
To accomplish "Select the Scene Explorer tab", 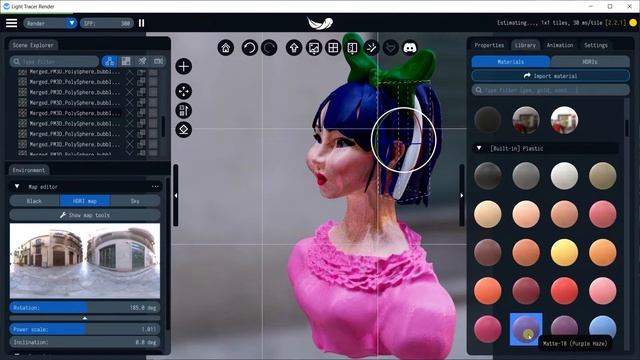I will click(33, 45).
